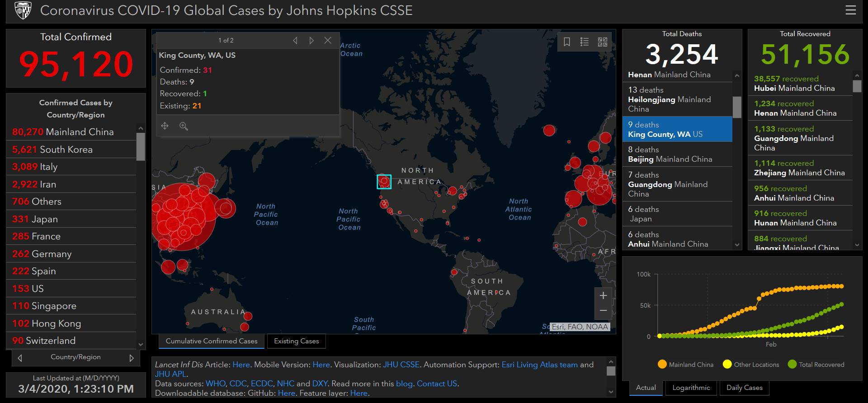The image size is (868, 403).
Task: Open the CDC data source link
Action: point(238,384)
